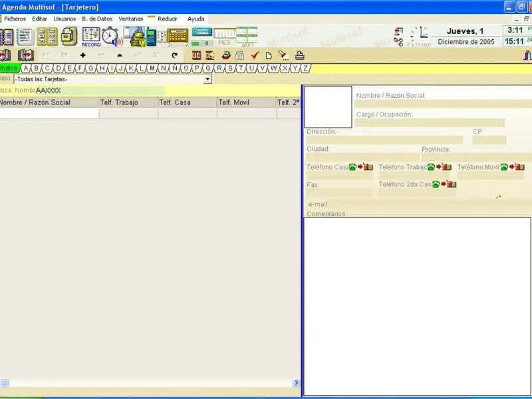This screenshot has height=399, width=532.
Task: Click red arrow book icon beside Teléfono Trabajo
Action: coord(444,167)
